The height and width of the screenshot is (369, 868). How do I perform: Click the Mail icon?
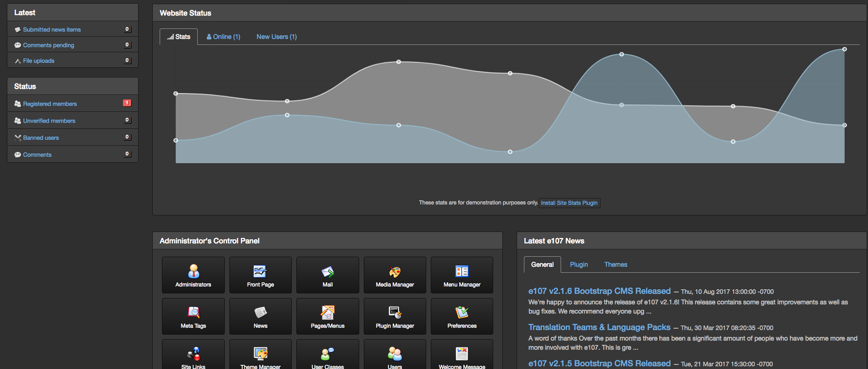click(328, 275)
